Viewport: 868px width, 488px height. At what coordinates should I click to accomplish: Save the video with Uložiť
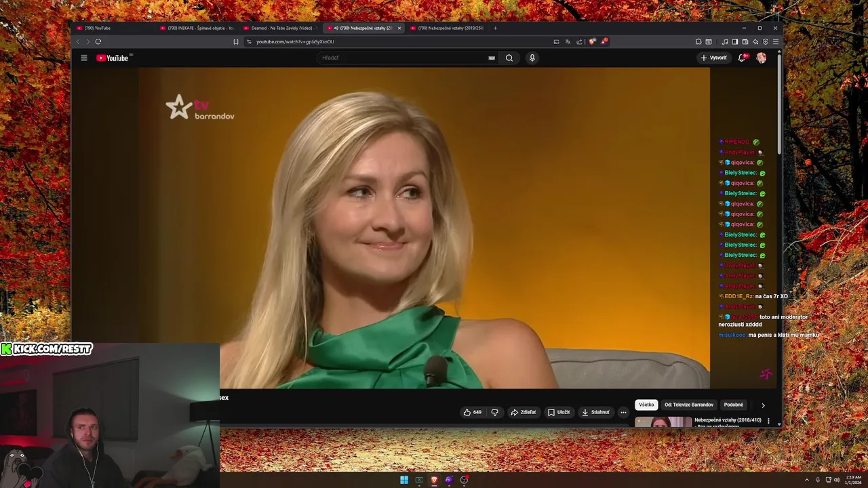(x=559, y=412)
